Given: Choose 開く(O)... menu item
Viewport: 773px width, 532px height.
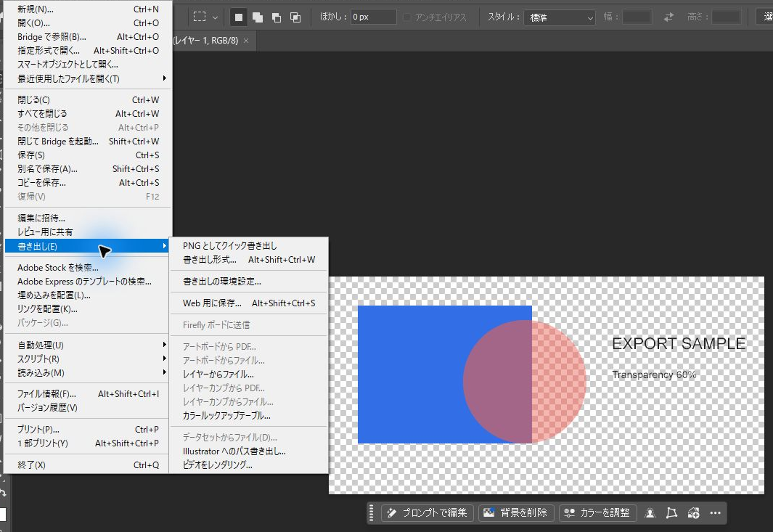Looking at the screenshot, I should point(88,22).
